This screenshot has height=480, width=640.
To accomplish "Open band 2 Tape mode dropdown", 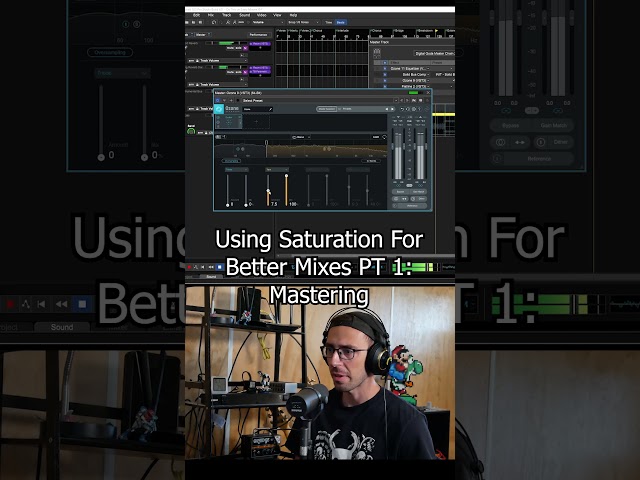I will (x=277, y=169).
